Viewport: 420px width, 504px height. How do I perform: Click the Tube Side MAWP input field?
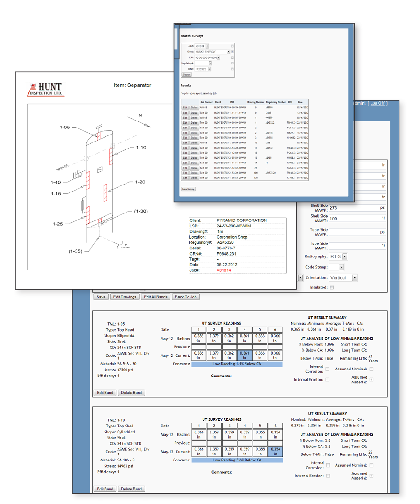click(357, 232)
